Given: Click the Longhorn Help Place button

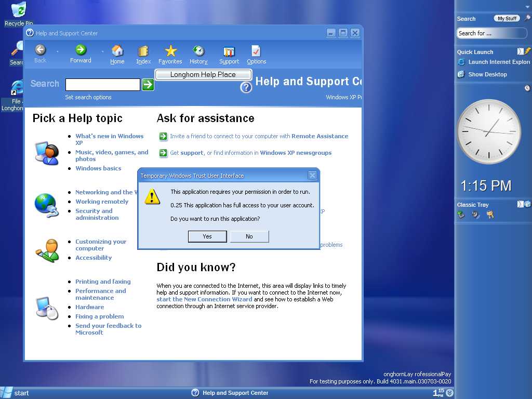Looking at the screenshot, I should tap(203, 75).
